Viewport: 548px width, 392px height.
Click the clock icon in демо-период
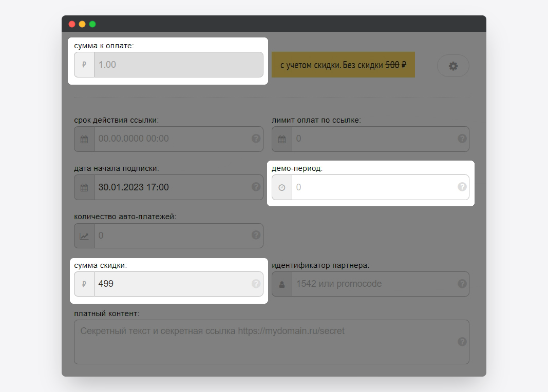tap(282, 187)
